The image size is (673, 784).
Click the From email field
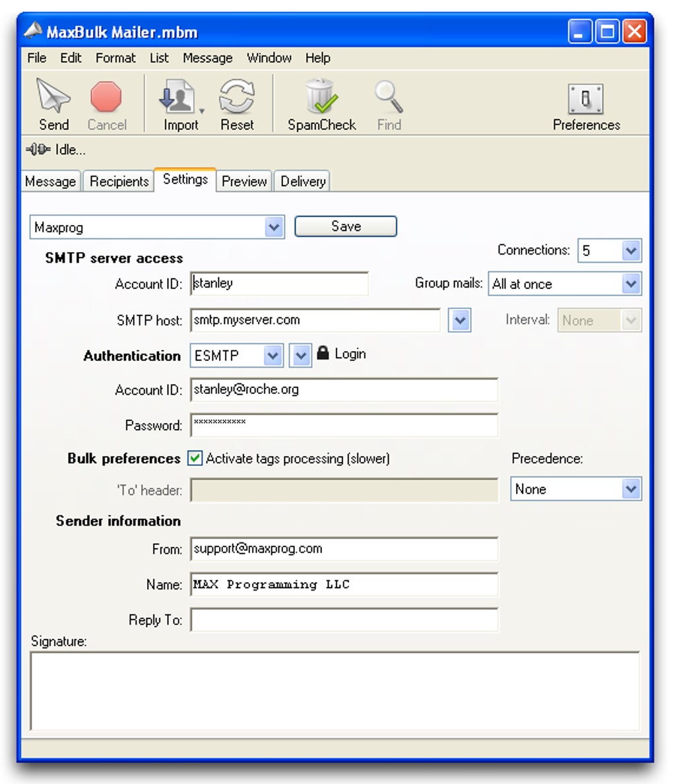(x=344, y=549)
